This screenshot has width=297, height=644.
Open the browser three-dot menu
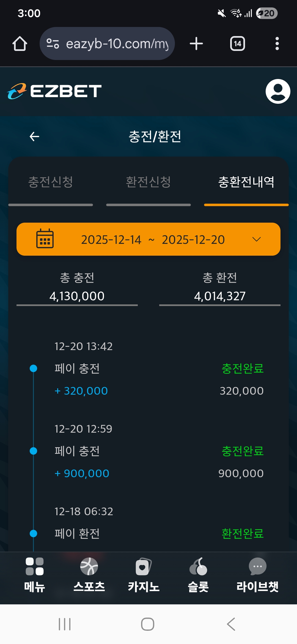click(277, 44)
